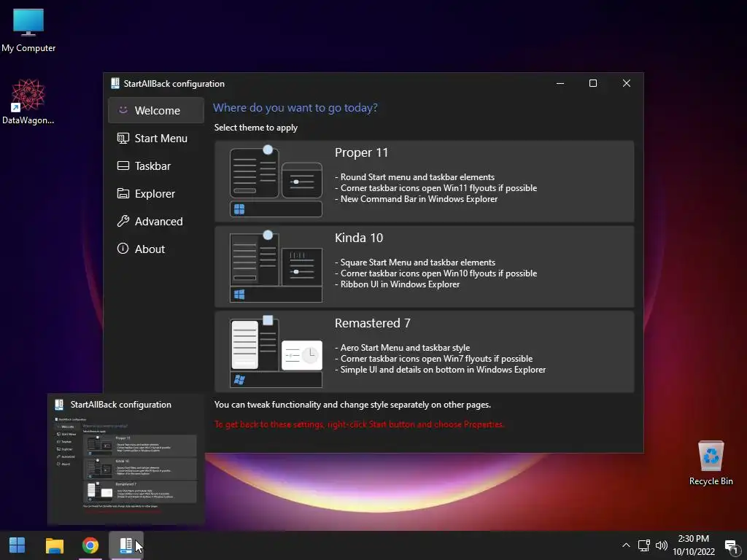Click the Kinda 10 theme preview illustration
Screen dimensions: 747x560
[276, 267]
